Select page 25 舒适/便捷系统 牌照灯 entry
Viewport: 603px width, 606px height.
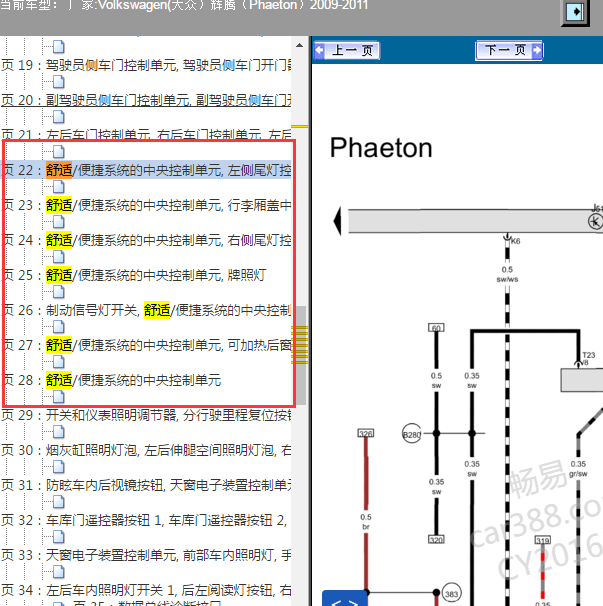coord(133,275)
